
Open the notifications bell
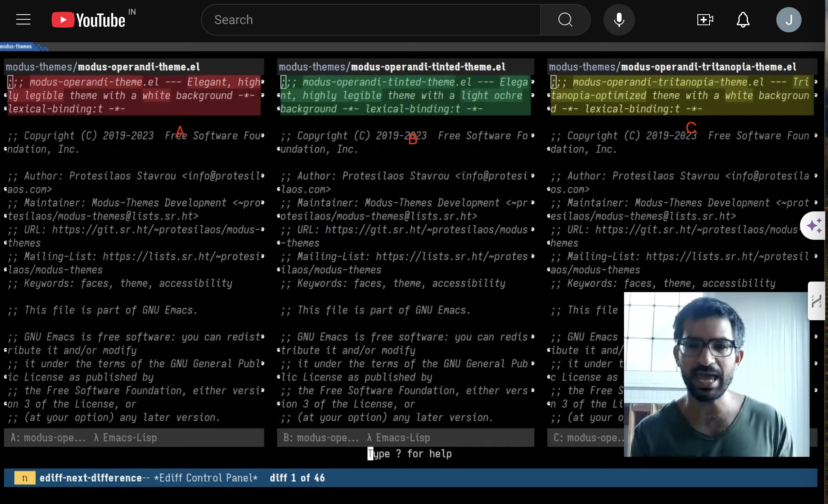743,19
